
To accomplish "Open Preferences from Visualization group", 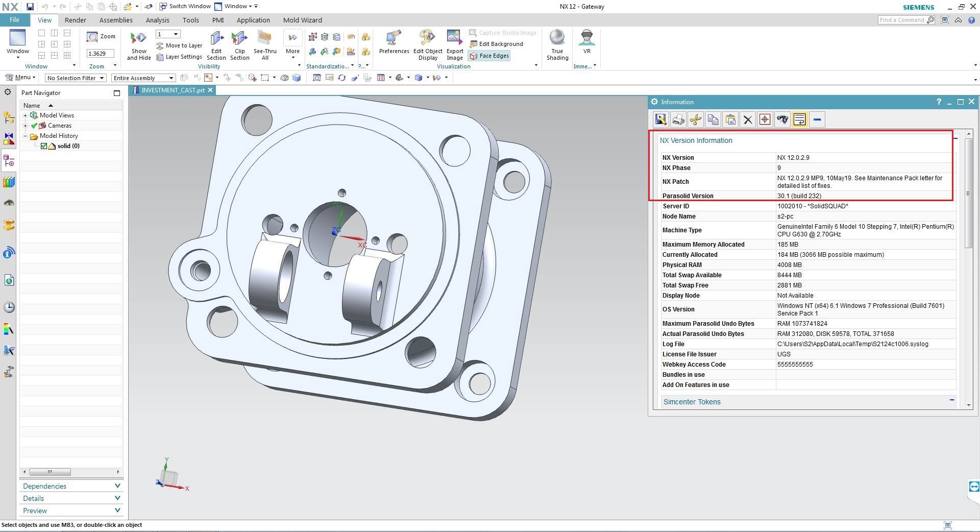I will click(x=394, y=43).
